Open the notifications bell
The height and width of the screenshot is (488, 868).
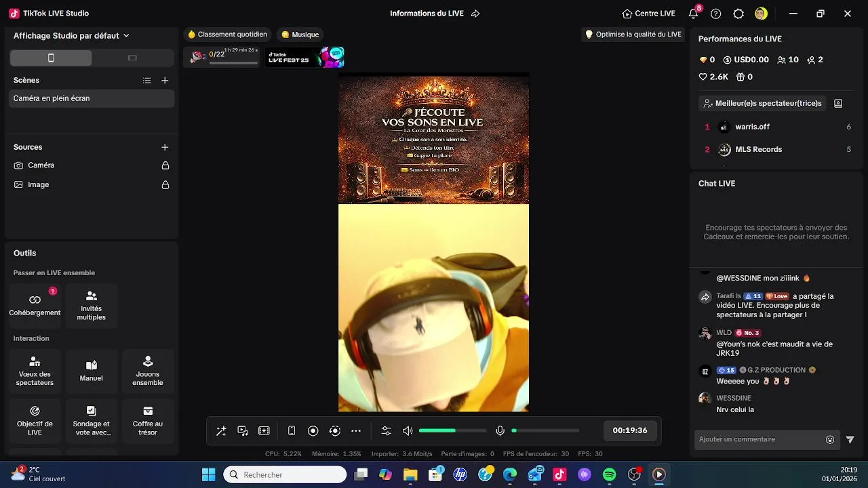pyautogui.click(x=693, y=14)
